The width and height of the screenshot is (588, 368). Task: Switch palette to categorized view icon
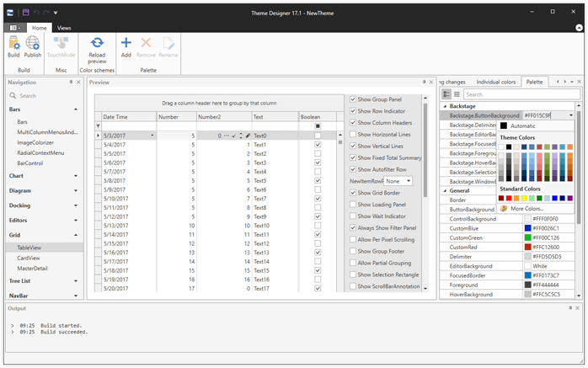tap(446, 94)
